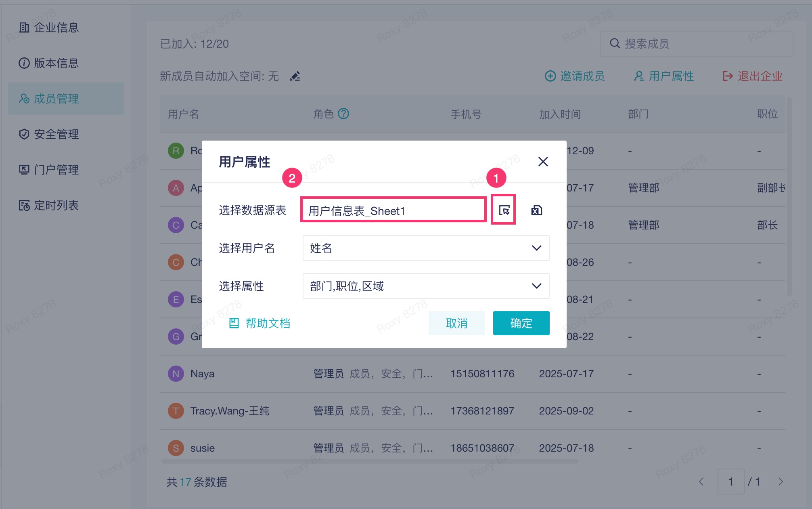Click the 选择数据源表 field showing 用户信息表_Sheet1
This screenshot has height=509, width=812.
coord(393,210)
